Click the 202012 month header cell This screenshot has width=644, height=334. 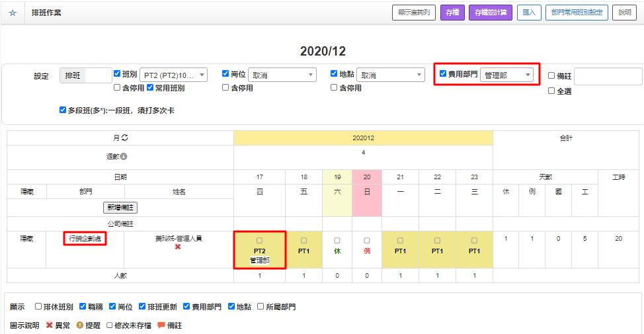pos(363,138)
